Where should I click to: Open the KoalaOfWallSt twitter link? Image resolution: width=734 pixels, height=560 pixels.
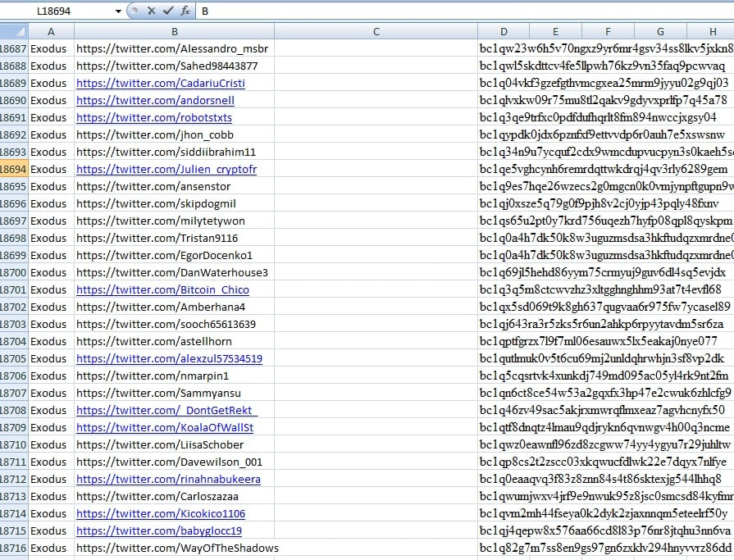tap(165, 427)
